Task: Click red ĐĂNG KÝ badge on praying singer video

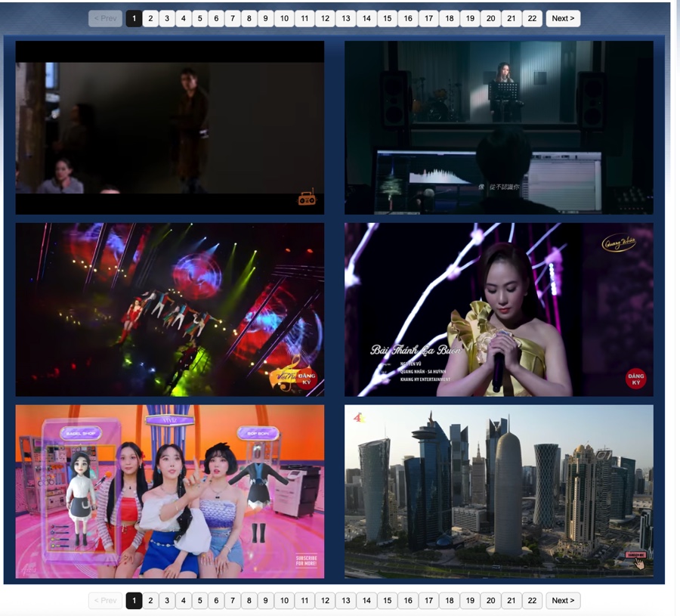Action: pos(635,377)
